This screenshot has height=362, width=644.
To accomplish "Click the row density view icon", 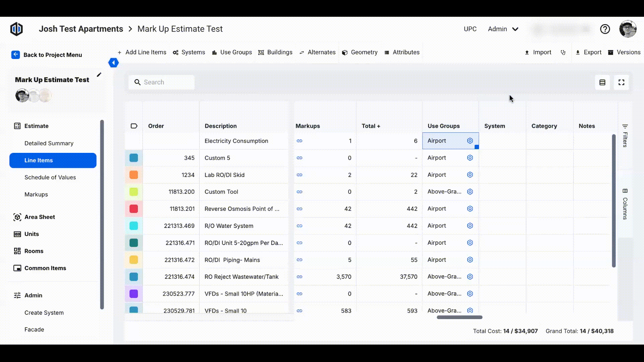I will tap(602, 82).
